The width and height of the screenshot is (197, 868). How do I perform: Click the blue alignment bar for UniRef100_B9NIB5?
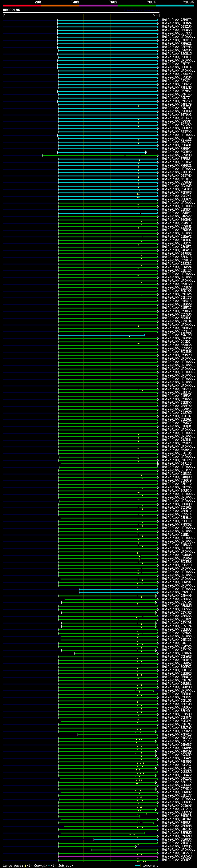click(x=102, y=335)
